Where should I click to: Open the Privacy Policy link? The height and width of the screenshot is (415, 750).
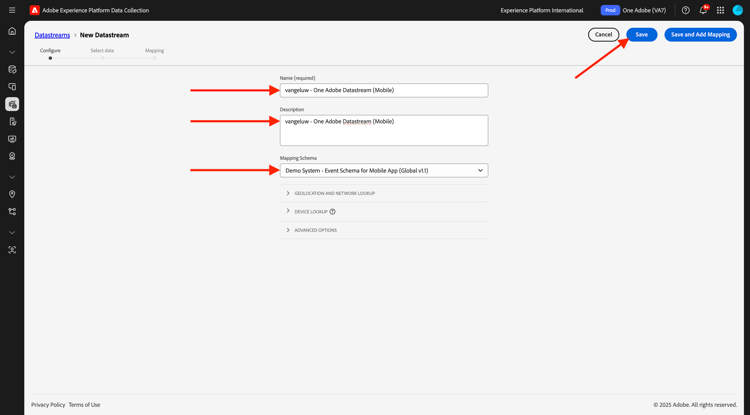coord(48,404)
